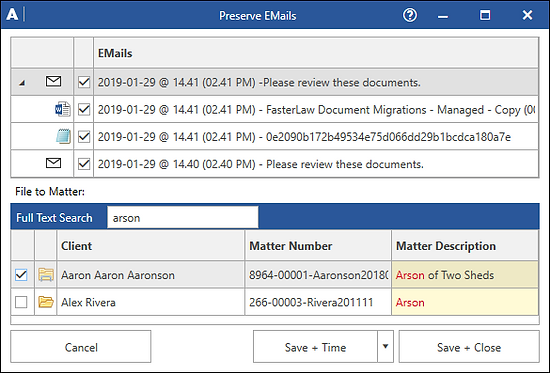Screen dimensions: 550x373
Task: Check the Alex Rivera matter checkbox
Action: point(21,302)
